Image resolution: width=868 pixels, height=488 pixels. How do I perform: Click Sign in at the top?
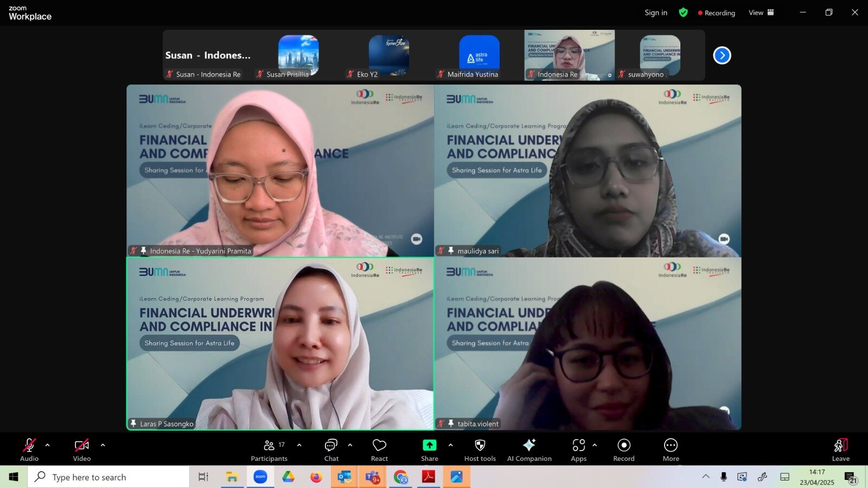[656, 12]
